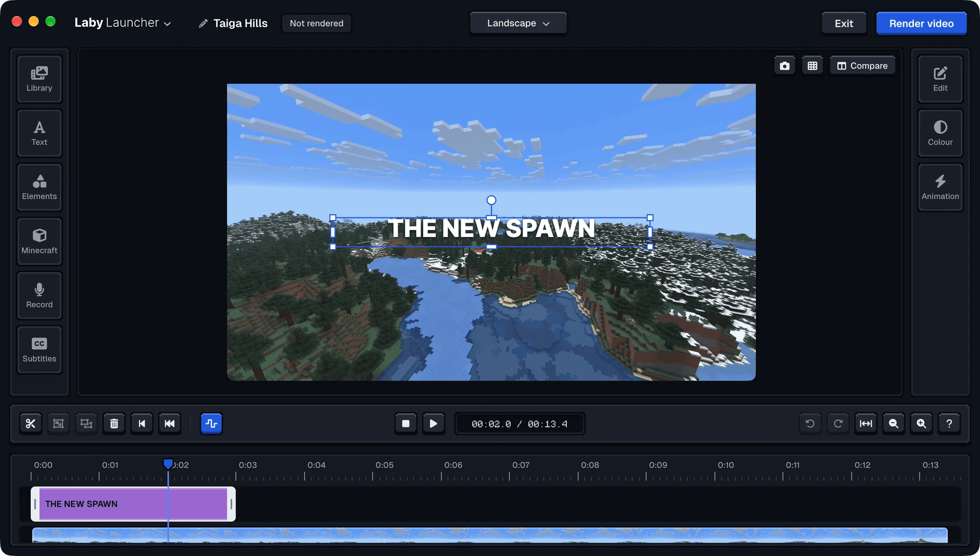Open the Elements panel
This screenshot has width=980, height=556.
pyautogui.click(x=39, y=187)
